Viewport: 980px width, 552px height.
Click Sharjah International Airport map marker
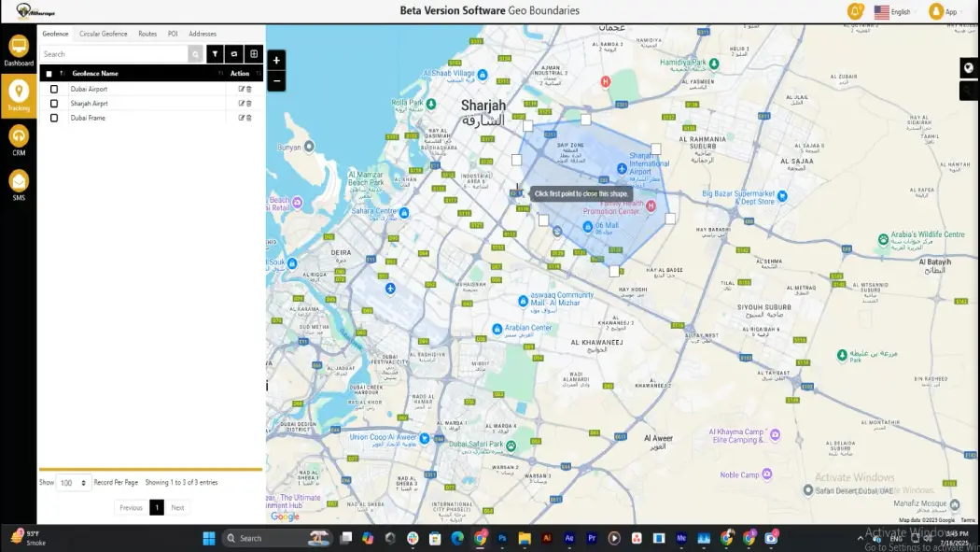[622, 169]
